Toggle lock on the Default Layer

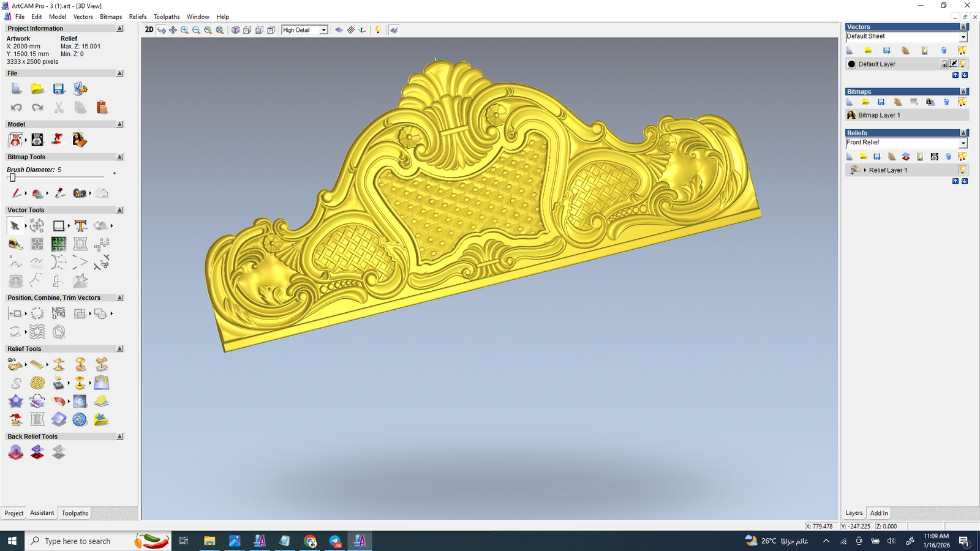point(944,64)
